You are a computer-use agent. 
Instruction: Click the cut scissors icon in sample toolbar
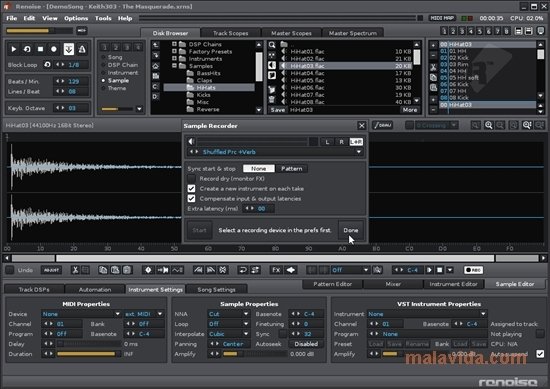[75, 270]
